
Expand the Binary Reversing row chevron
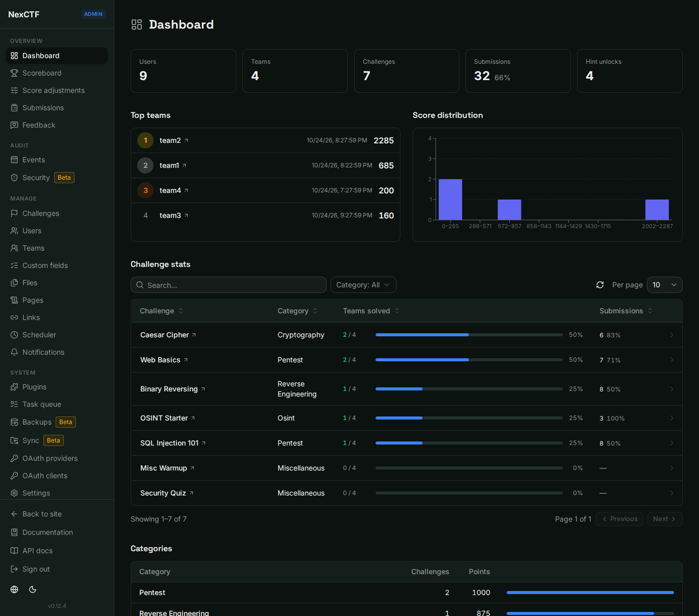coord(671,389)
